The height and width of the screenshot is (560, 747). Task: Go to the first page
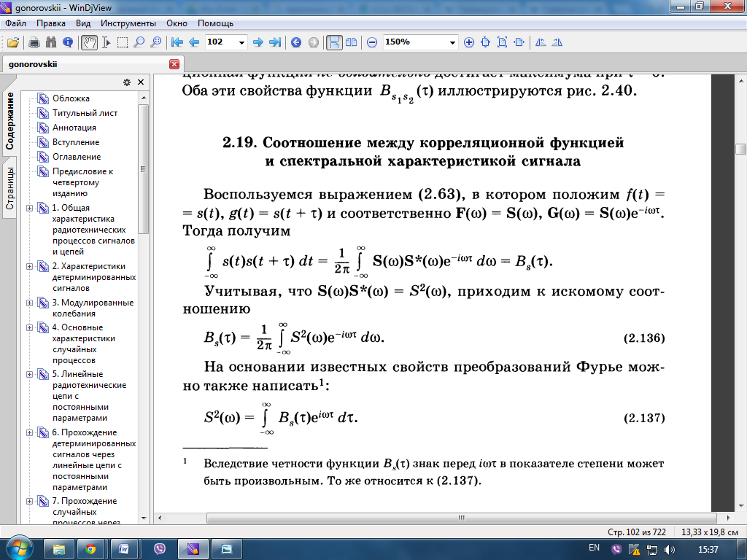click(177, 42)
